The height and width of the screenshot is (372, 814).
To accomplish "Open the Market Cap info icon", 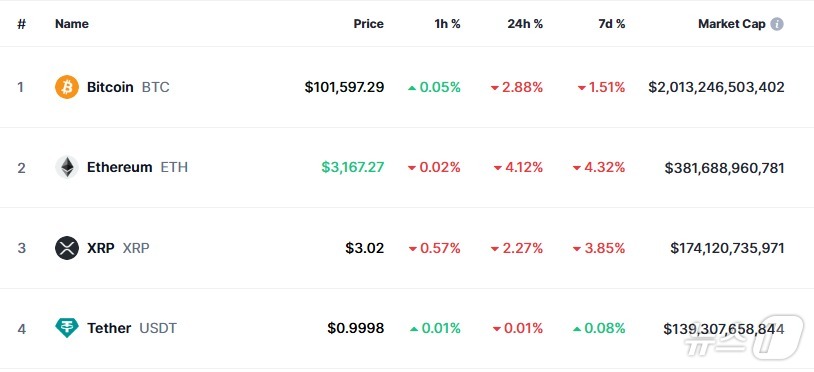I will click(777, 24).
